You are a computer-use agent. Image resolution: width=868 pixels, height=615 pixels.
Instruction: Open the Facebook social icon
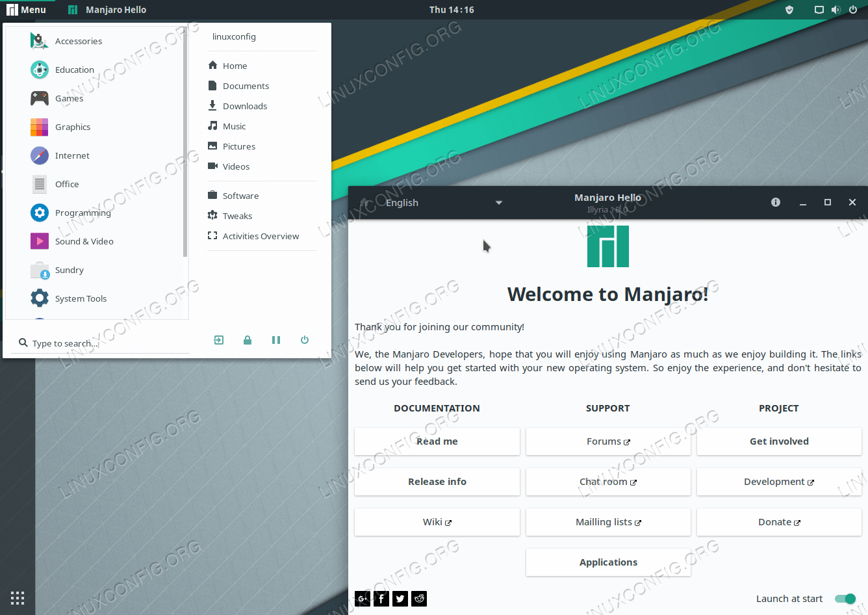[381, 599]
